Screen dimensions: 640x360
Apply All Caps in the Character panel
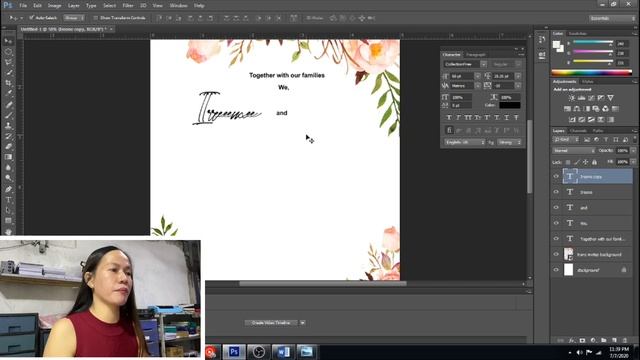click(x=468, y=118)
